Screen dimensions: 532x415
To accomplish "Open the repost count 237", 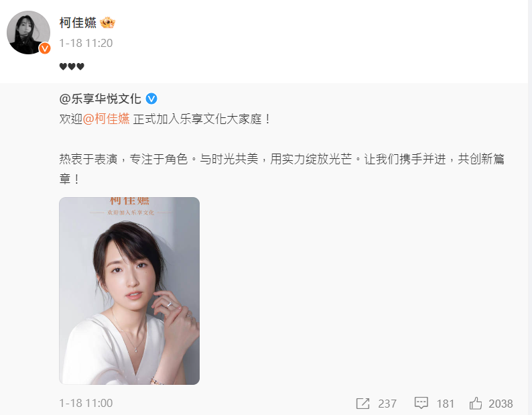I will (x=387, y=404).
